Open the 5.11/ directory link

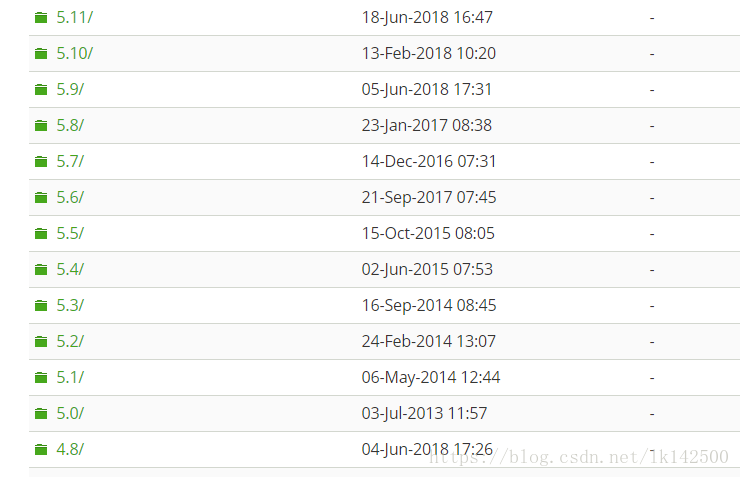(x=74, y=18)
